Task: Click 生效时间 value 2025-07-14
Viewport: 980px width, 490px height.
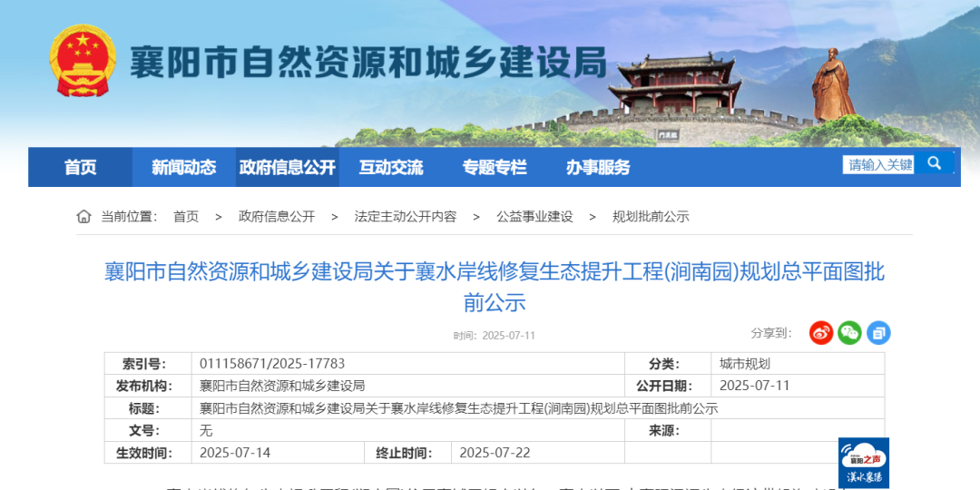Action: point(235,453)
